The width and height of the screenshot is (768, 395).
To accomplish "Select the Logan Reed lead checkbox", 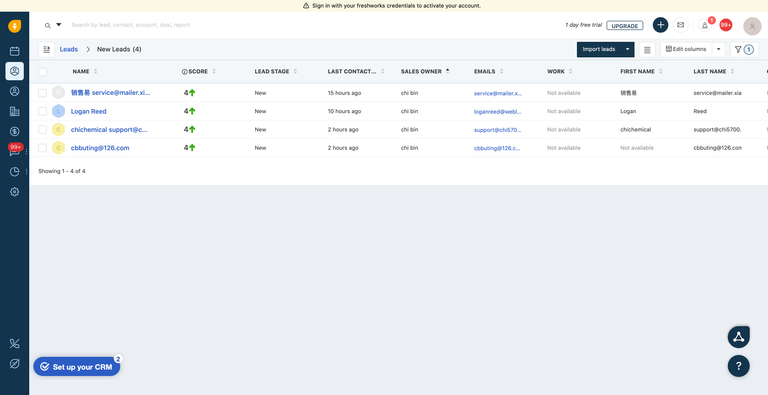I will pyautogui.click(x=43, y=111).
